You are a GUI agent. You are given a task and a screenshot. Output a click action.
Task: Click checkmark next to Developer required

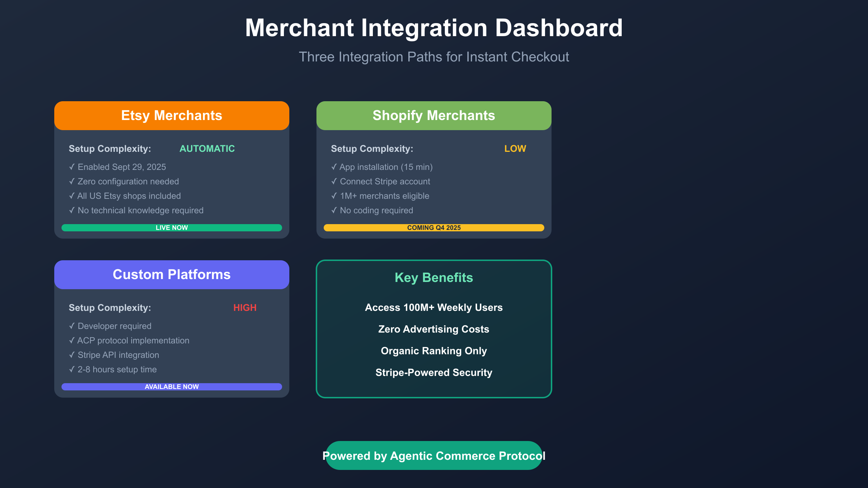[x=72, y=326]
